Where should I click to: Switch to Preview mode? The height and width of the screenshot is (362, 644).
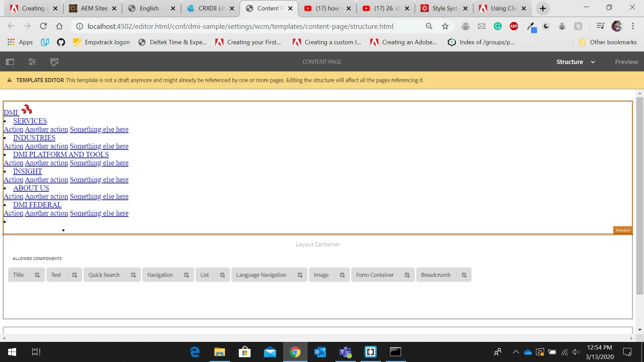626,62
